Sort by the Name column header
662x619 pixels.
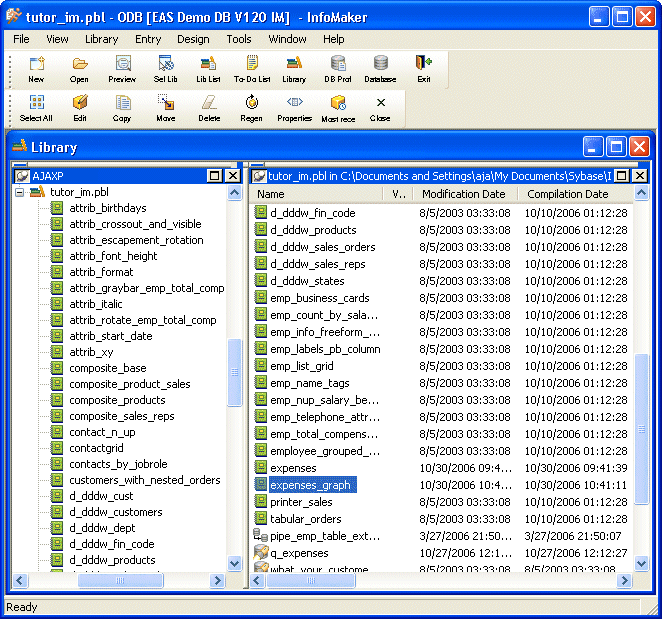317,194
